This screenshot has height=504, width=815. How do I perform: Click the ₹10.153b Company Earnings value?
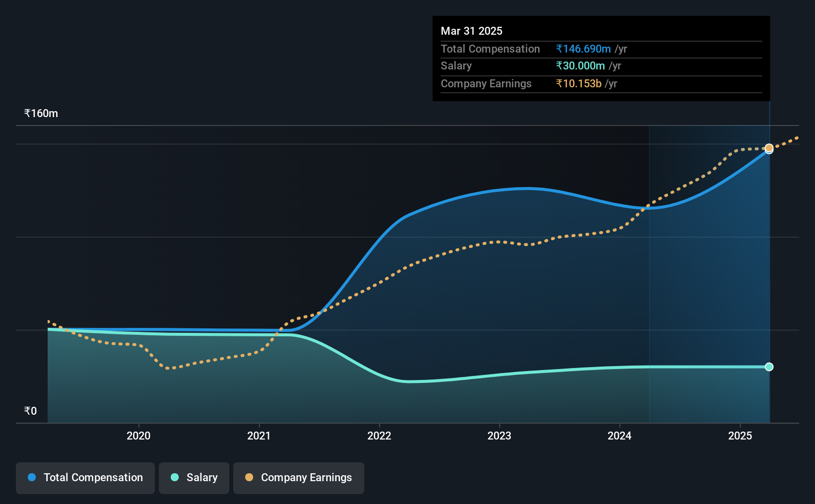point(579,83)
